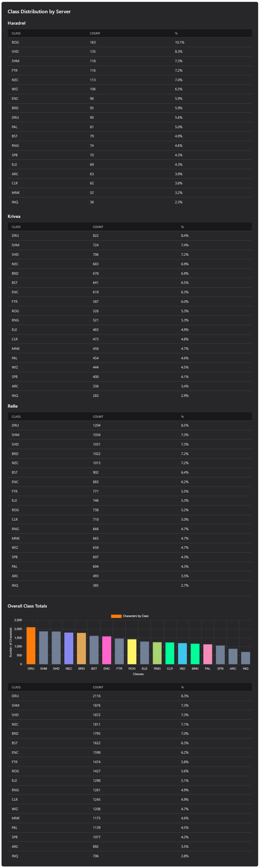Click the tan BRD bar in chart
Image resolution: width=260 pixels, height=868 pixels.
(81, 648)
